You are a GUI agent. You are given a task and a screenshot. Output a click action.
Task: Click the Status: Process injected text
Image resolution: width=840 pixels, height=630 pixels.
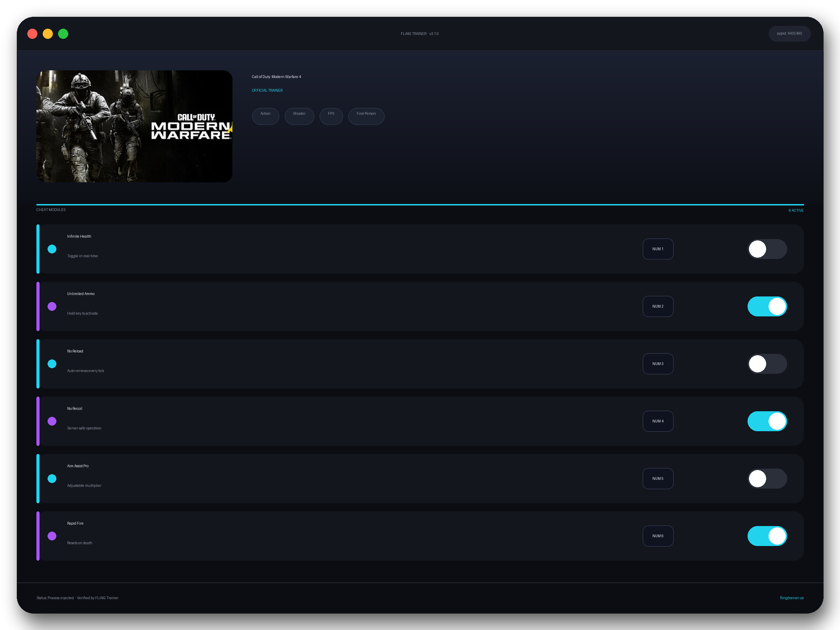pyautogui.click(x=55, y=598)
